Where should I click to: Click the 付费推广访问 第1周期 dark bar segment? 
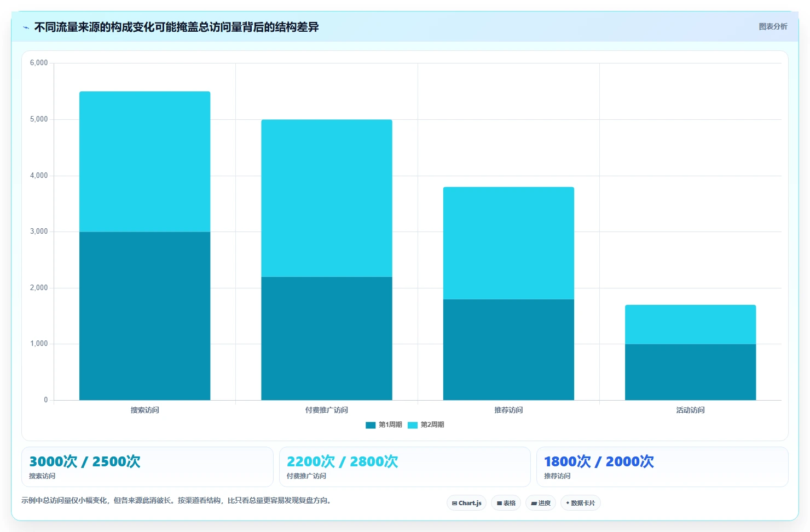(327, 338)
